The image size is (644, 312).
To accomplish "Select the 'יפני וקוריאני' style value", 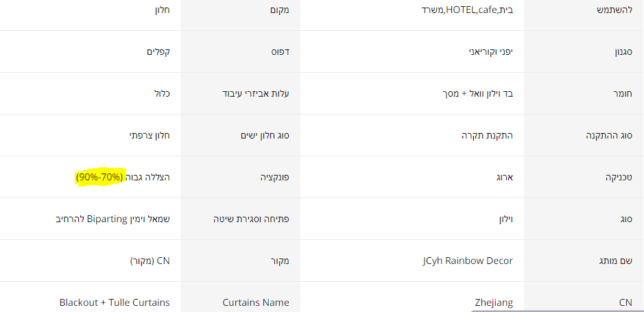I will click(x=490, y=52).
